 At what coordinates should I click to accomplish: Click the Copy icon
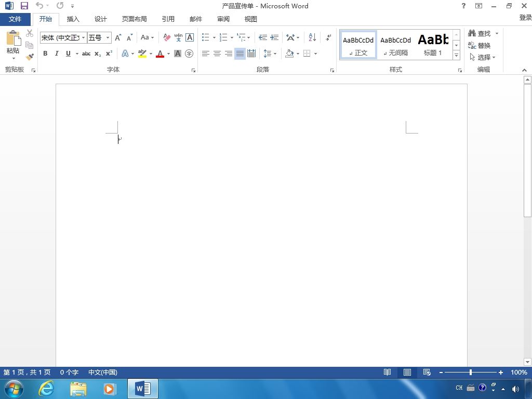coord(30,45)
